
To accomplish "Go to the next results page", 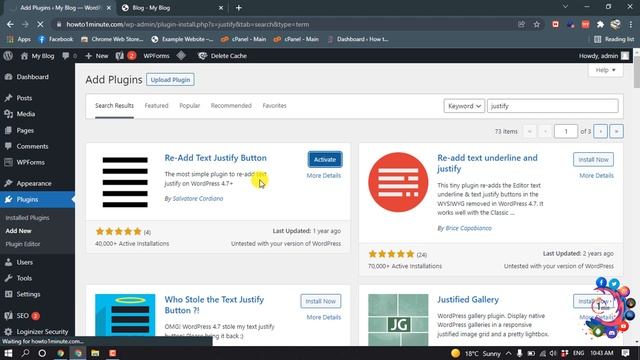I will click(x=600, y=131).
